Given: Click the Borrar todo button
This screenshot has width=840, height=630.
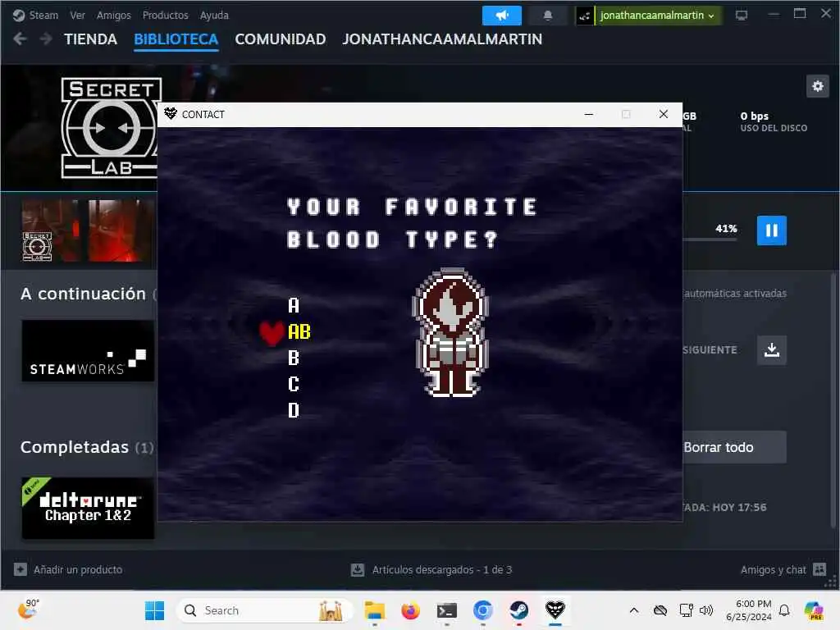Looking at the screenshot, I should (x=734, y=447).
